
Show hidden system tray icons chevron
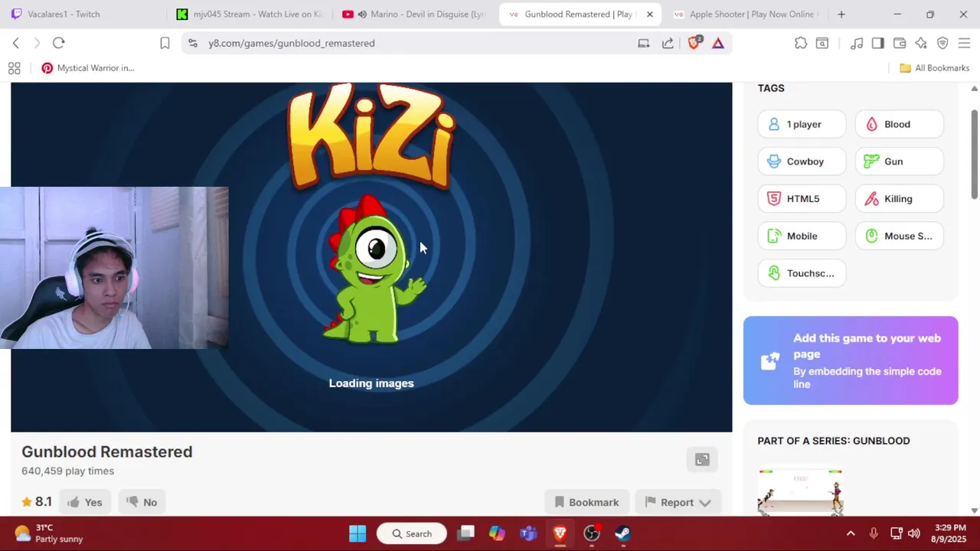point(851,533)
